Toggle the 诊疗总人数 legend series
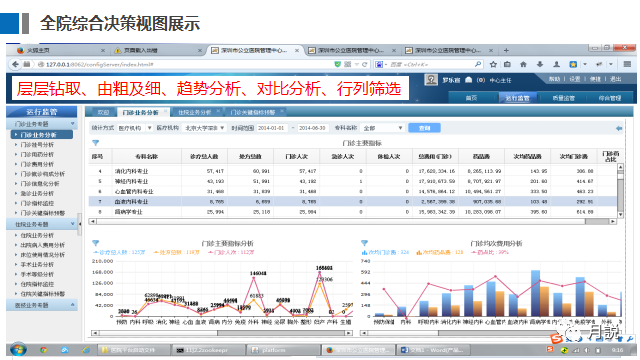The image size is (640, 360). 119,252
